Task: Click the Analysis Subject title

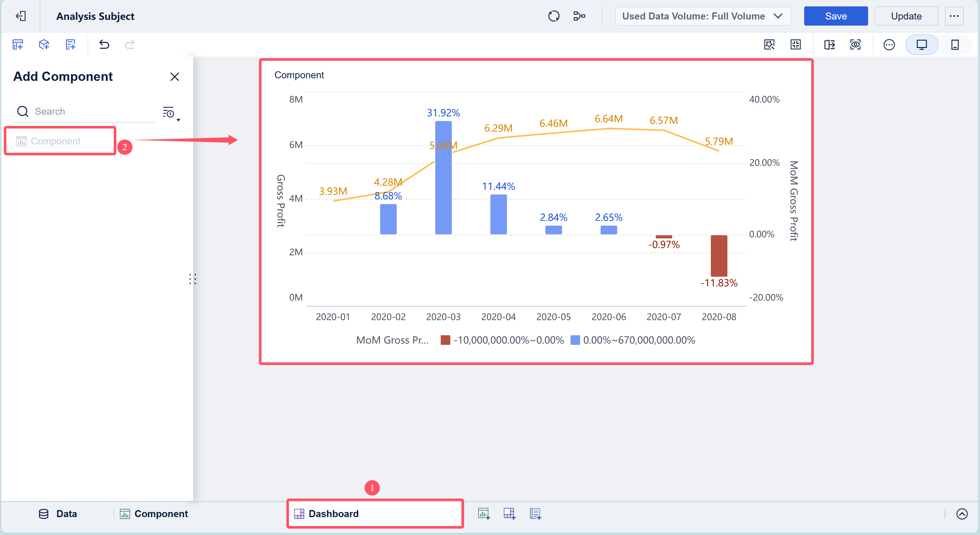Action: pos(95,16)
